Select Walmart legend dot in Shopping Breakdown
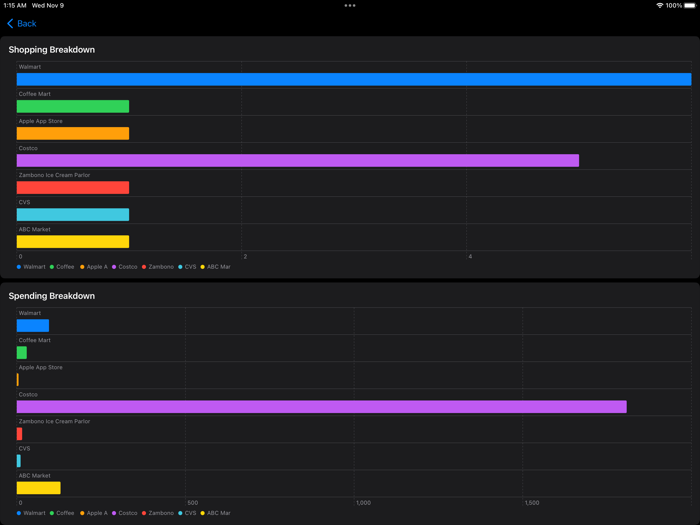This screenshot has height=525, width=700. click(19, 267)
